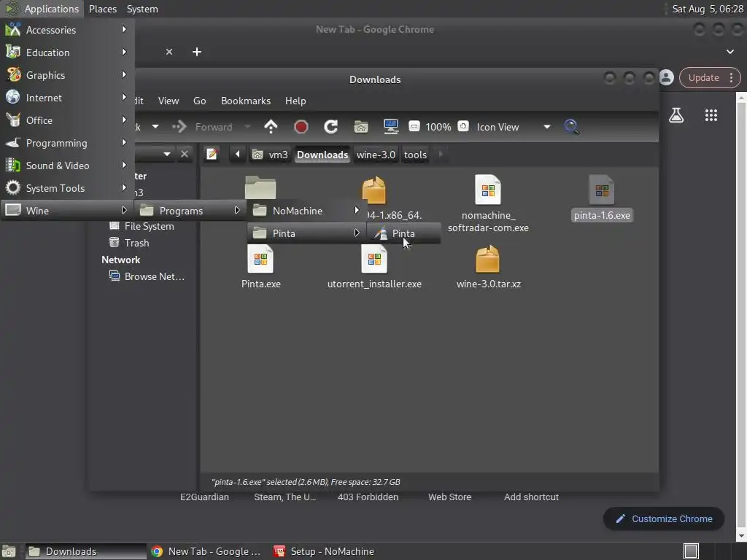Open the NoMachine programs submenu
Screen dimensions: 747x560
pyautogui.click(x=306, y=211)
